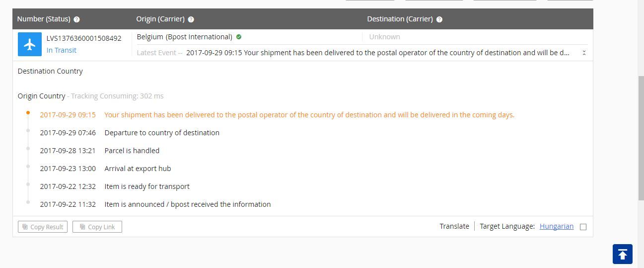Click the Latest Event summary text
This screenshot has width=644, height=268.
(377, 53)
